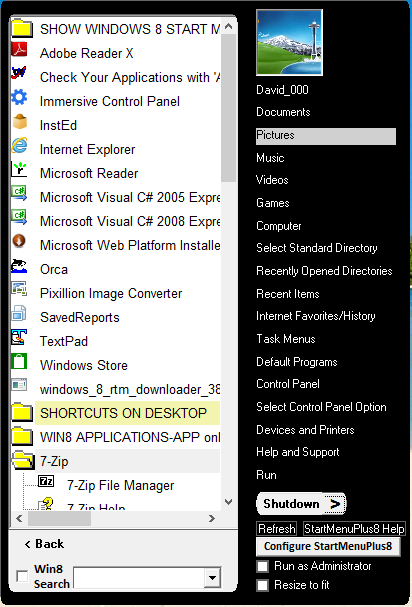
Task: Click SHOW WINDOWS 8 START folder icon
Action: click(x=22, y=29)
